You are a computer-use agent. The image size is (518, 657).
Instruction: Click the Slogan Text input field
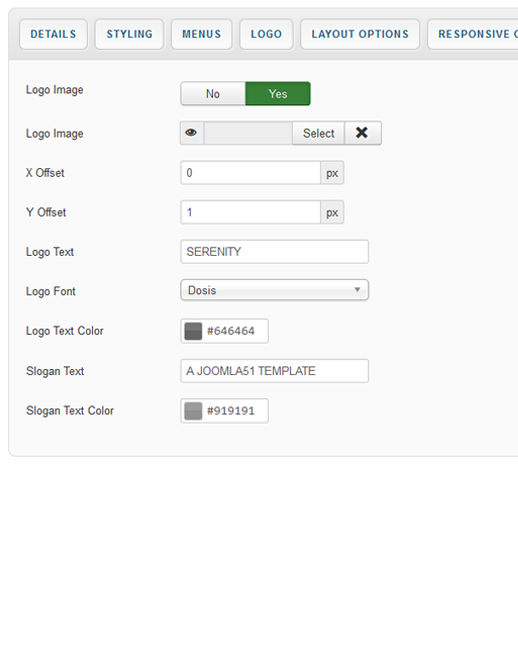tap(275, 371)
